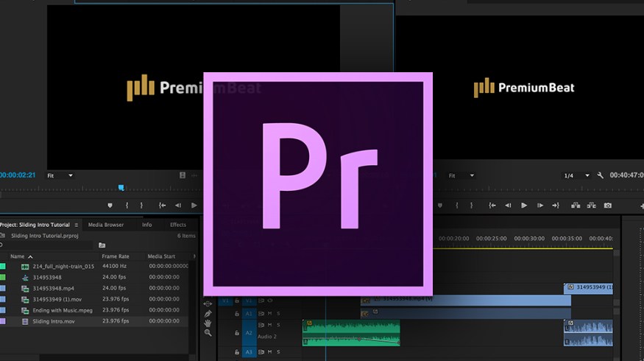644x361 pixels.
Task: Select the Hand tool
Action: 208,323
